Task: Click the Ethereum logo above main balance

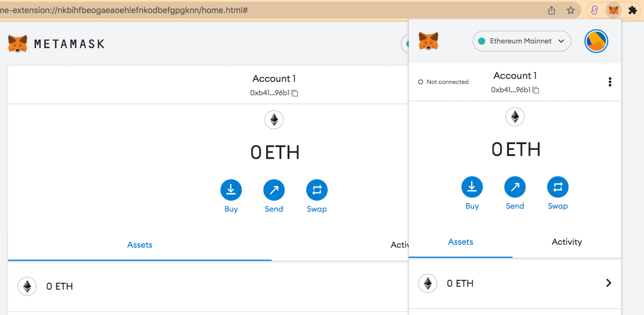Action: point(274,120)
